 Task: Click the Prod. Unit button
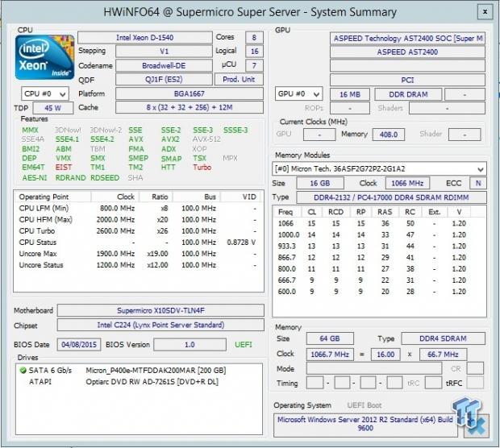tap(239, 79)
